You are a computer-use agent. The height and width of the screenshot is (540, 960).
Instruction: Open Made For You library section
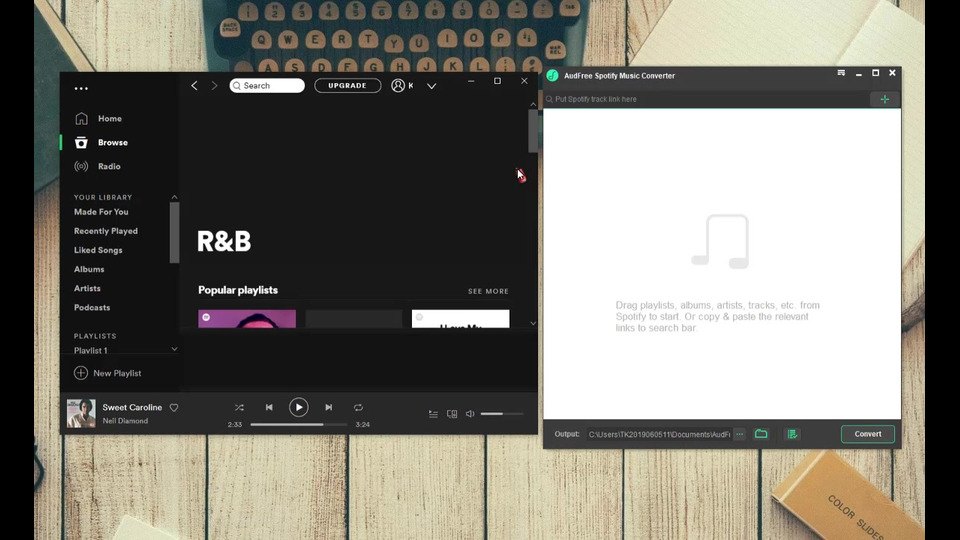(101, 212)
